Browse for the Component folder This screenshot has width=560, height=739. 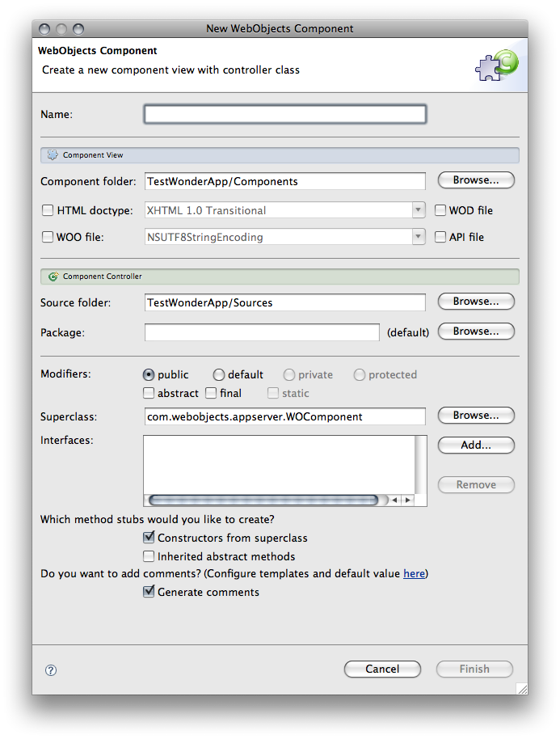point(476,180)
